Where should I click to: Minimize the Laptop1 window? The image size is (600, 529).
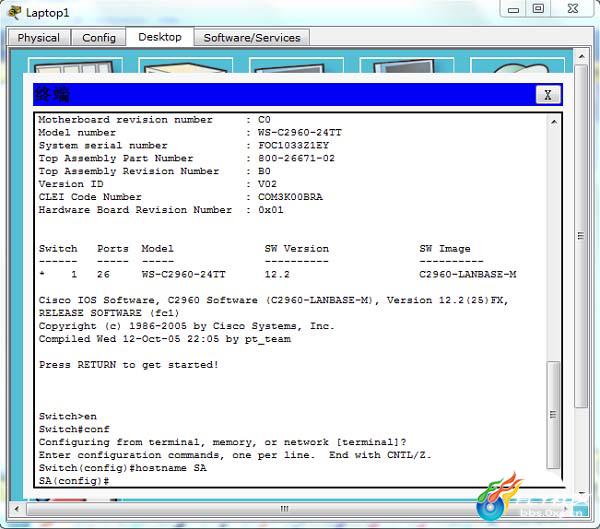point(513,10)
